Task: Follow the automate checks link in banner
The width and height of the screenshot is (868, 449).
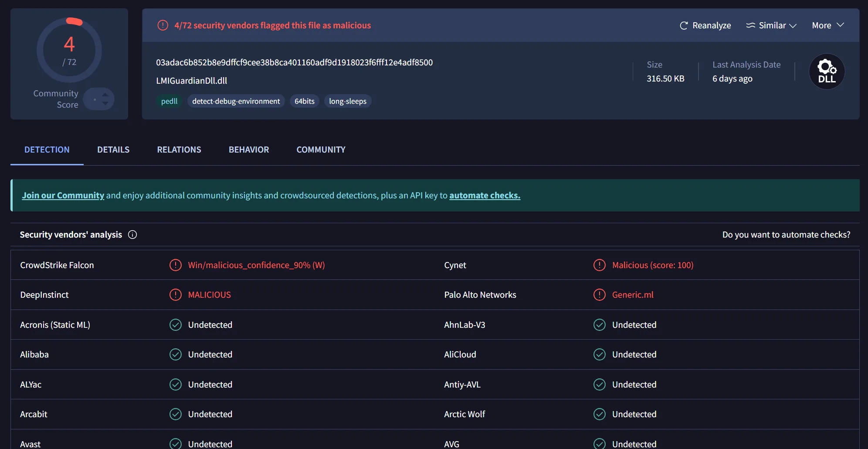Action: [485, 195]
